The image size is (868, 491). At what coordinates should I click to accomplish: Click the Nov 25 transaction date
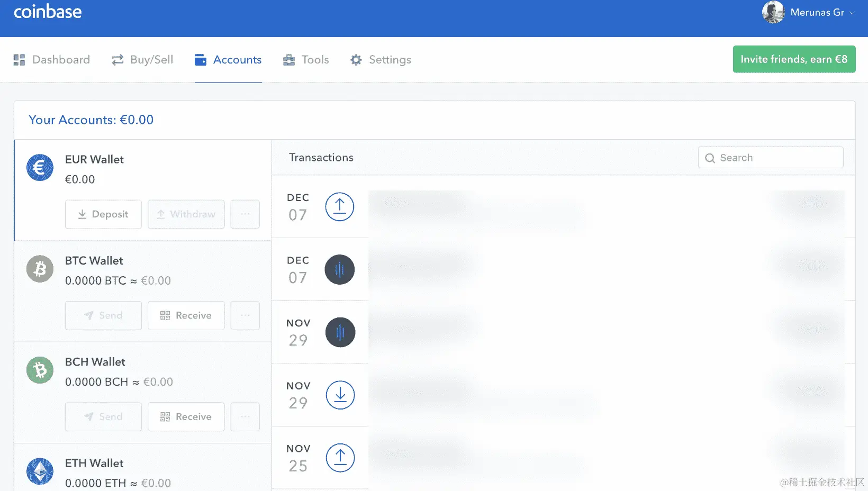(298, 458)
